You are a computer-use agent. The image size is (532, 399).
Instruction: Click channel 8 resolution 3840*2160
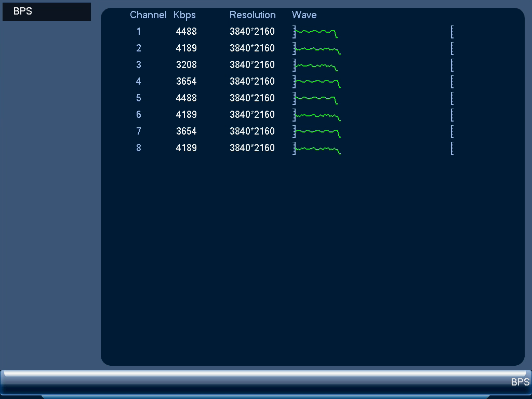[x=252, y=148]
